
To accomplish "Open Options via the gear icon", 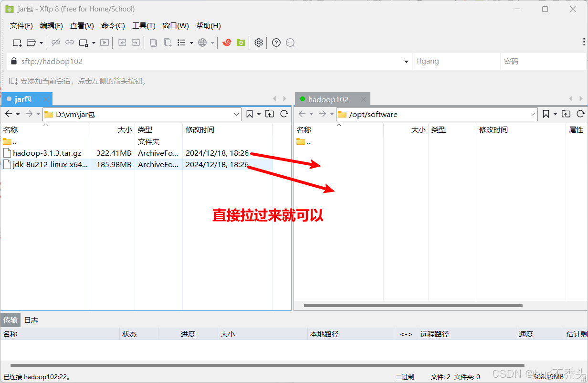I will [x=259, y=43].
